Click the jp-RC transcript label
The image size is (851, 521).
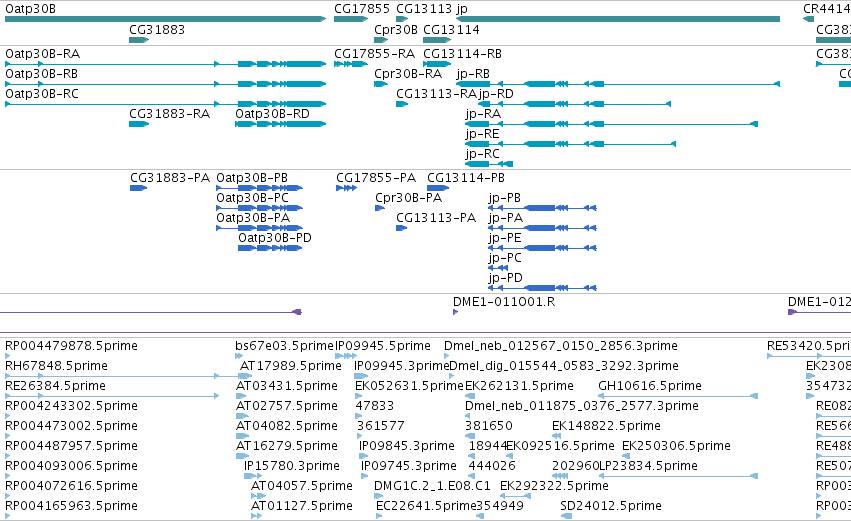point(482,154)
